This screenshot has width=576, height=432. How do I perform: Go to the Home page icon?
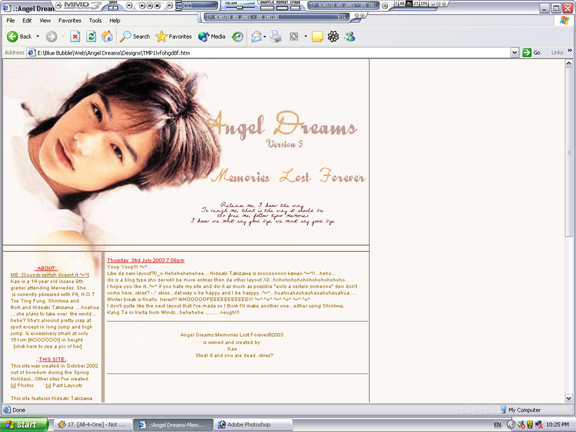pos(107,36)
